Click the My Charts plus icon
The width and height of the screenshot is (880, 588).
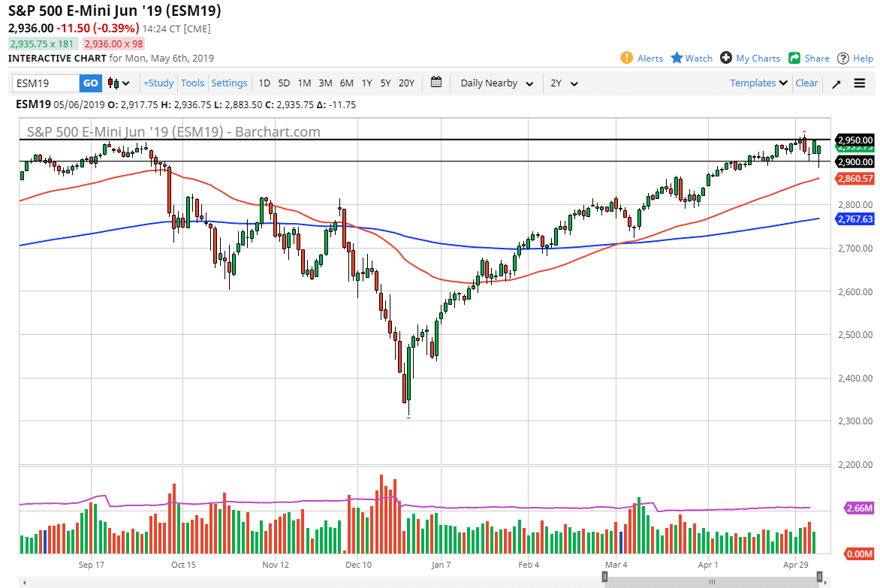726,58
